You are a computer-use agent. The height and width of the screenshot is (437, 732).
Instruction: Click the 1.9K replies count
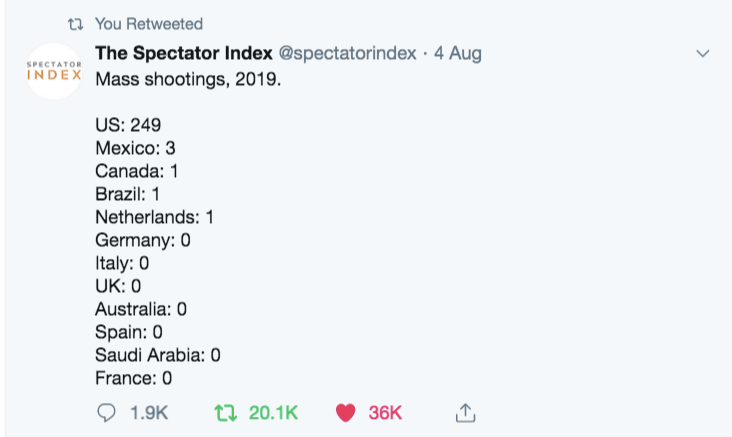[148, 412]
